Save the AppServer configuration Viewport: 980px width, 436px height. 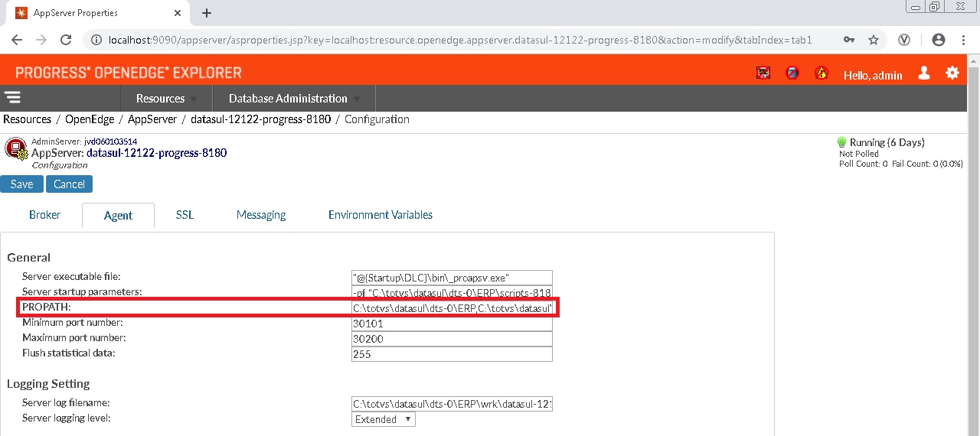coord(21,184)
